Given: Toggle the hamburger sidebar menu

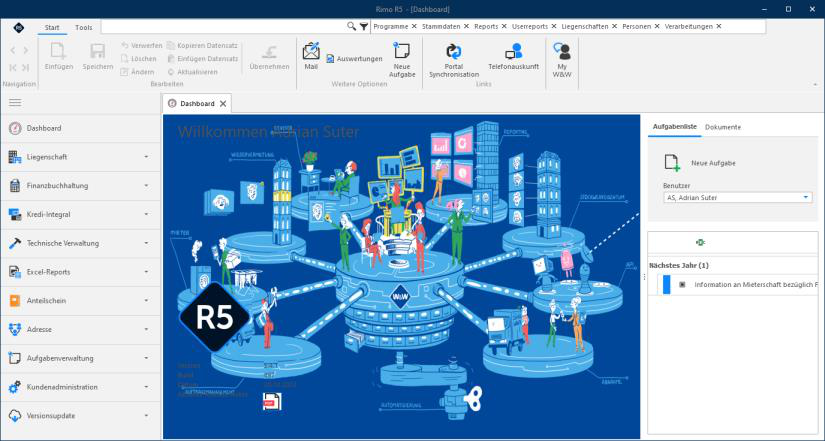Looking at the screenshot, I should tap(15, 103).
